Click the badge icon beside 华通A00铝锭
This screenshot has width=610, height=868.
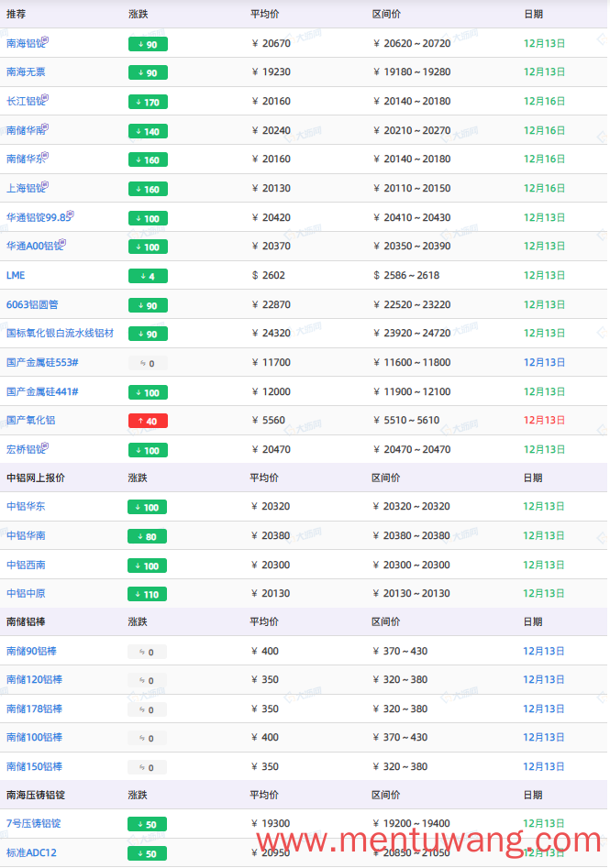click(62, 243)
